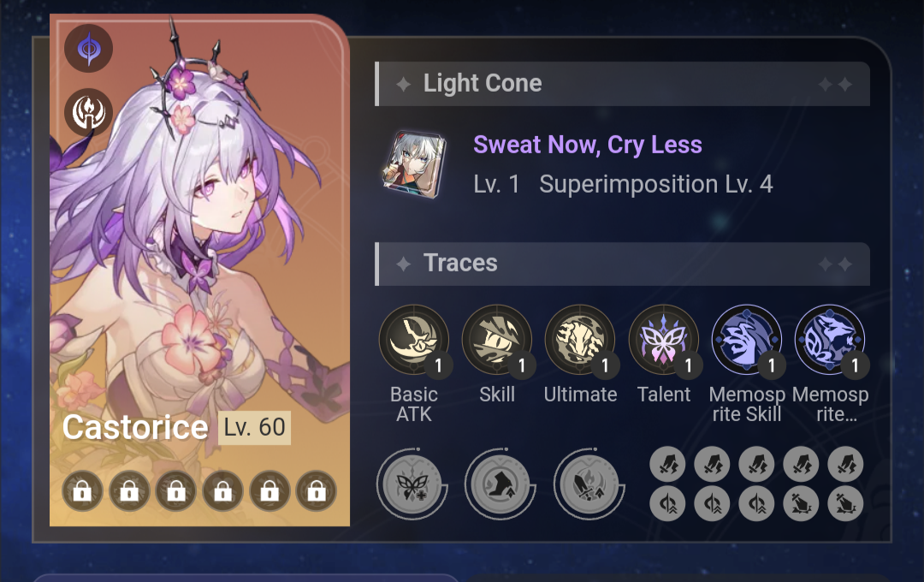
Task: Click the first locked eidolon icon
Action: pyautogui.click(x=82, y=490)
